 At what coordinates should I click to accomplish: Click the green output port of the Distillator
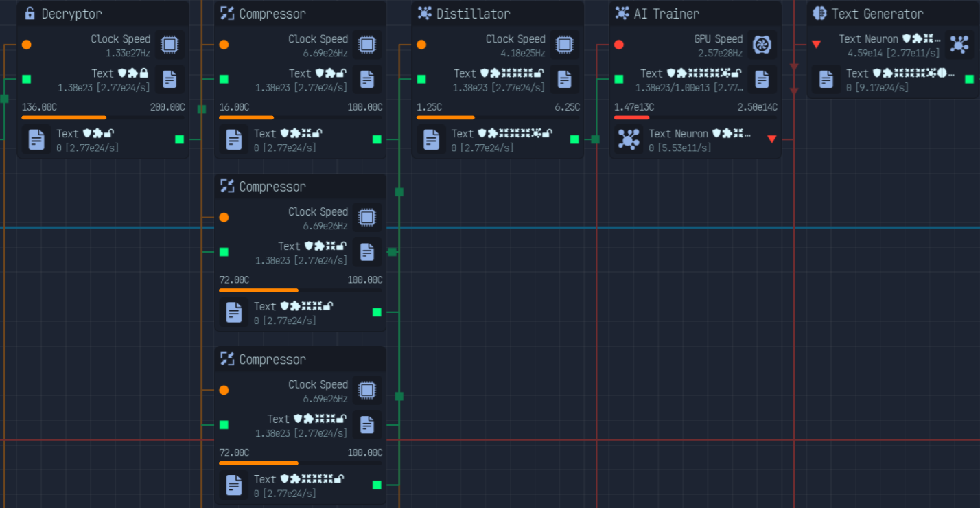click(574, 139)
